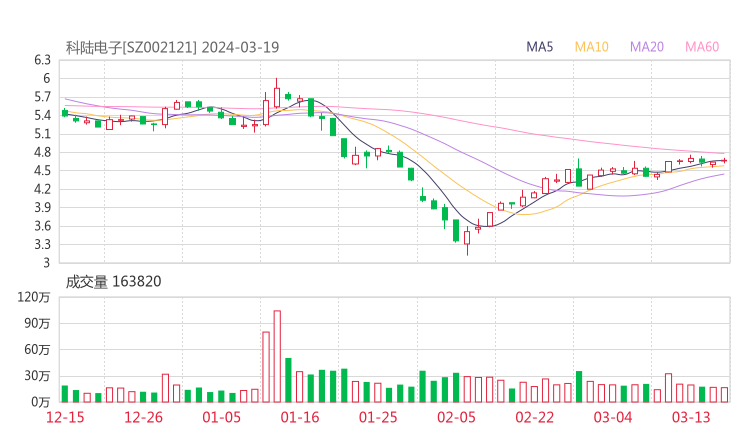
Task: Click the 02-22 date axis label
Action: 534,417
